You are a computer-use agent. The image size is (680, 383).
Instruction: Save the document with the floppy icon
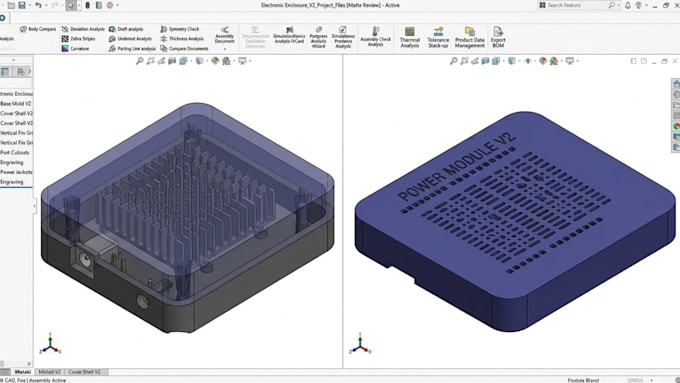pos(21,5)
